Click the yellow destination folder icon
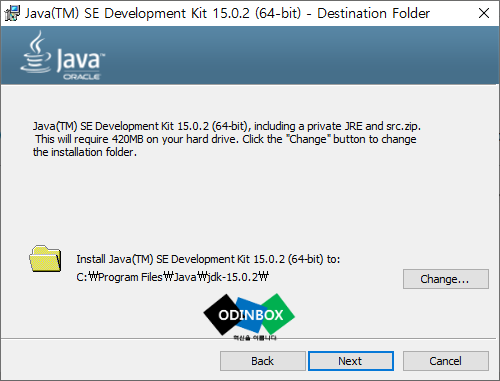 point(45,259)
